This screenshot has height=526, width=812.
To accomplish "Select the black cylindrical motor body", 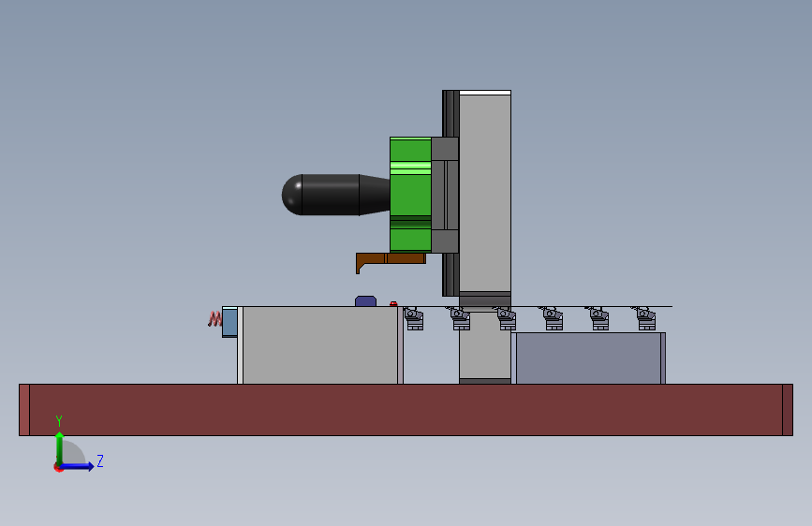I will point(335,195).
